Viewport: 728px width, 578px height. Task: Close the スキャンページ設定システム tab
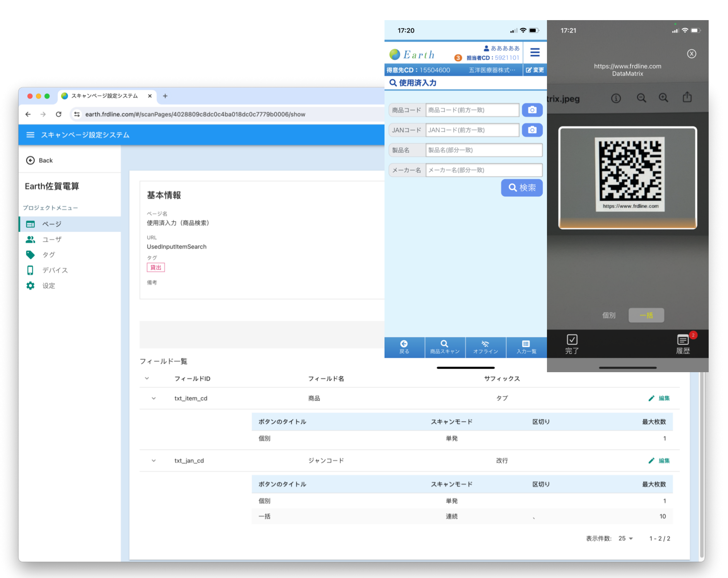[x=150, y=96]
